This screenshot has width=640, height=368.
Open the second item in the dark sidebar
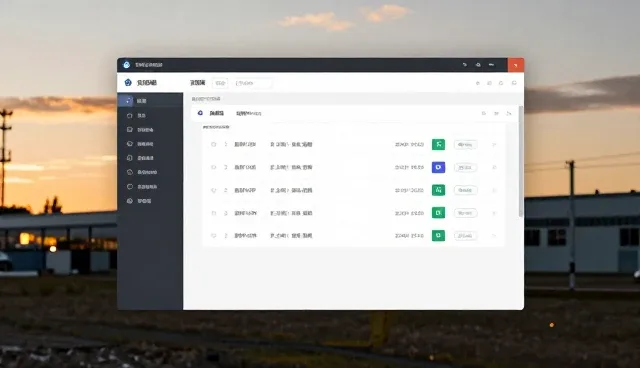(x=150, y=115)
